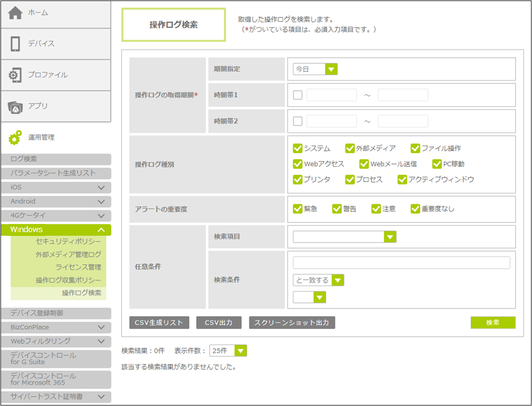Viewport: 532px width, 406px height.
Task: Uncheck the 緊急 alert severity checkbox
Action: point(297,209)
